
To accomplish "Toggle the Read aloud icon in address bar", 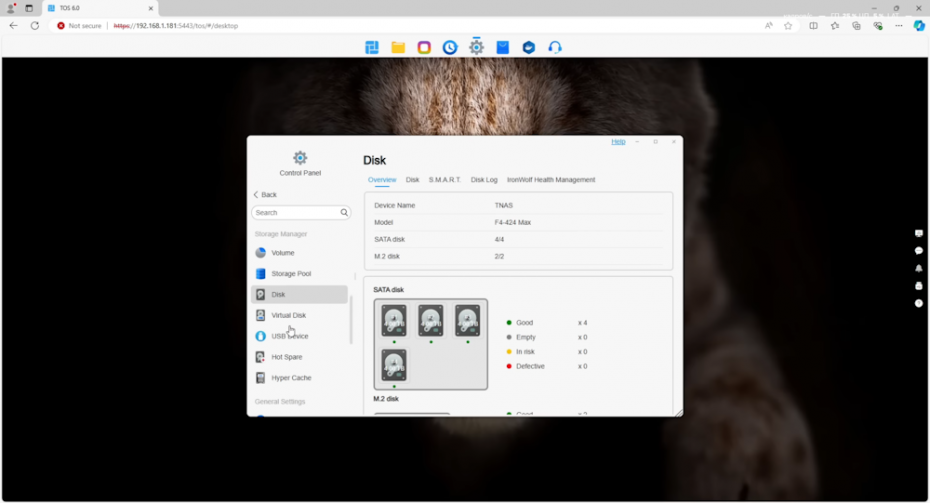I will [x=769, y=26].
